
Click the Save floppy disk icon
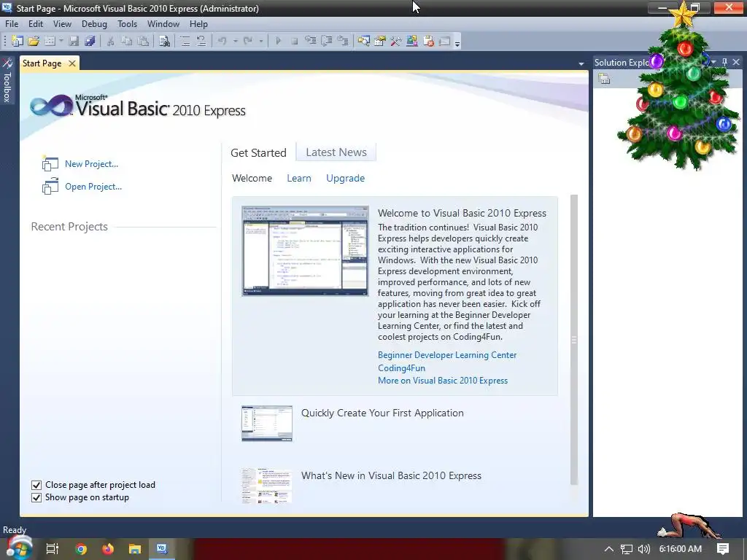[74, 41]
